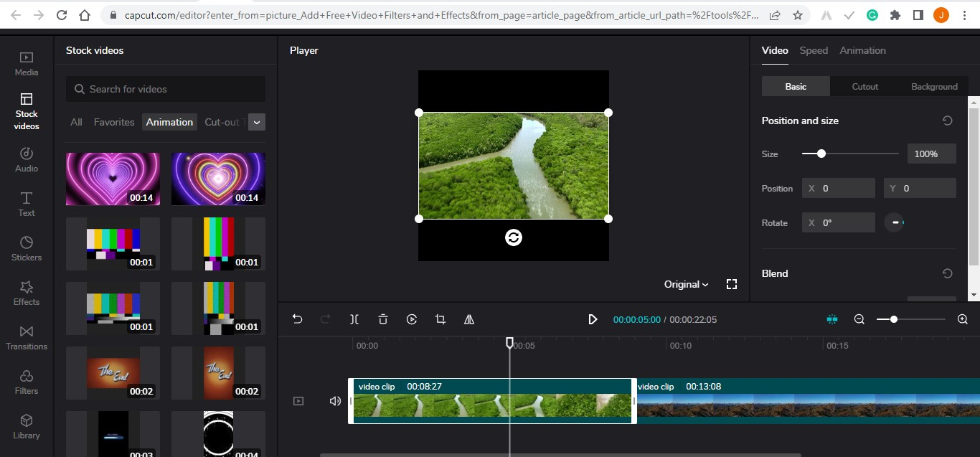Mute the video track audio

tap(335, 401)
